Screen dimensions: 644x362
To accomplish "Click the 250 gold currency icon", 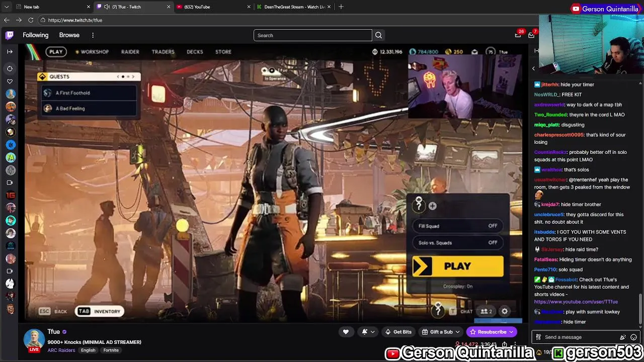I will (447, 52).
